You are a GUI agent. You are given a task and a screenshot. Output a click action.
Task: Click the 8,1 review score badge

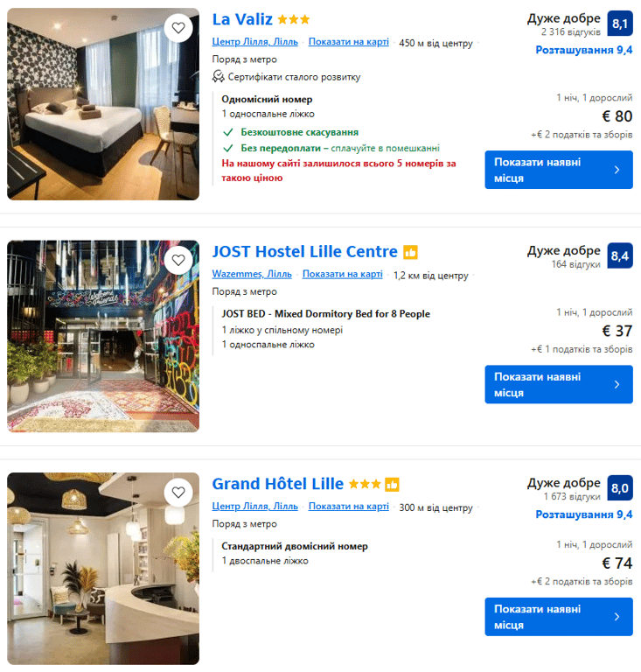point(620,24)
